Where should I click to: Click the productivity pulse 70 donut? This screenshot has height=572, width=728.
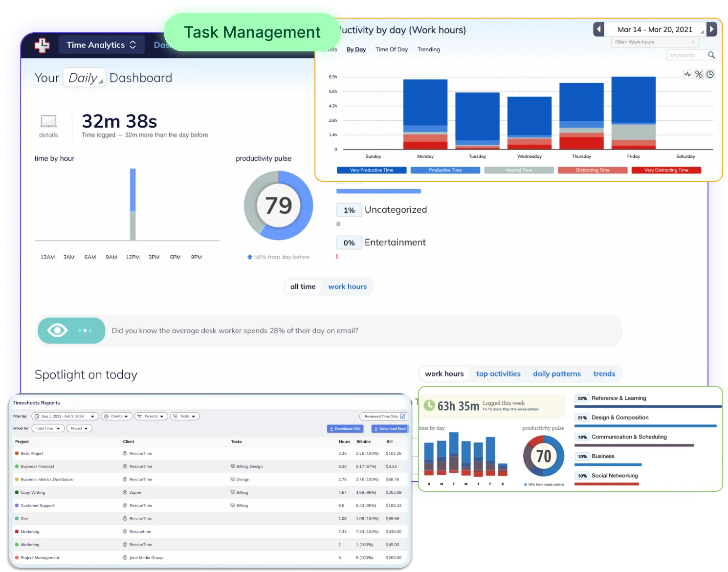click(544, 456)
